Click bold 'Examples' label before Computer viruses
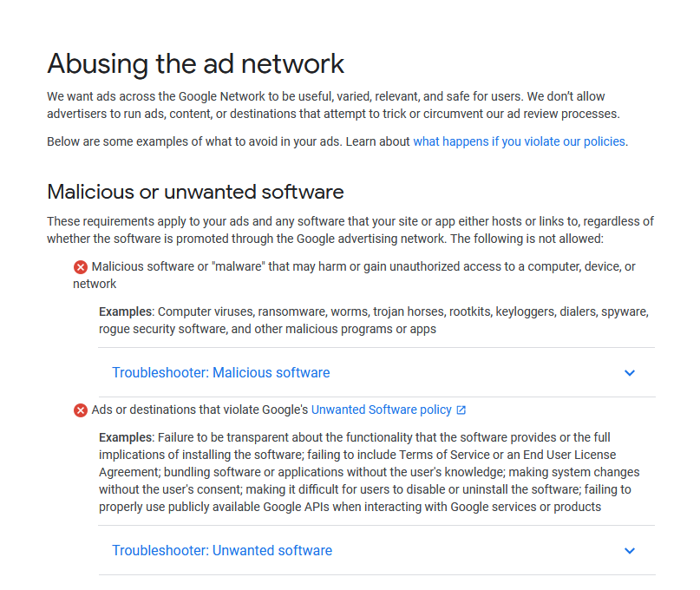700x590 pixels. pyautogui.click(x=126, y=311)
